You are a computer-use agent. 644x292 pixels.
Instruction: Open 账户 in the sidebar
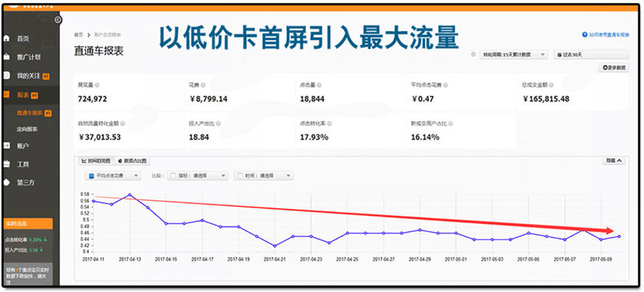click(23, 145)
